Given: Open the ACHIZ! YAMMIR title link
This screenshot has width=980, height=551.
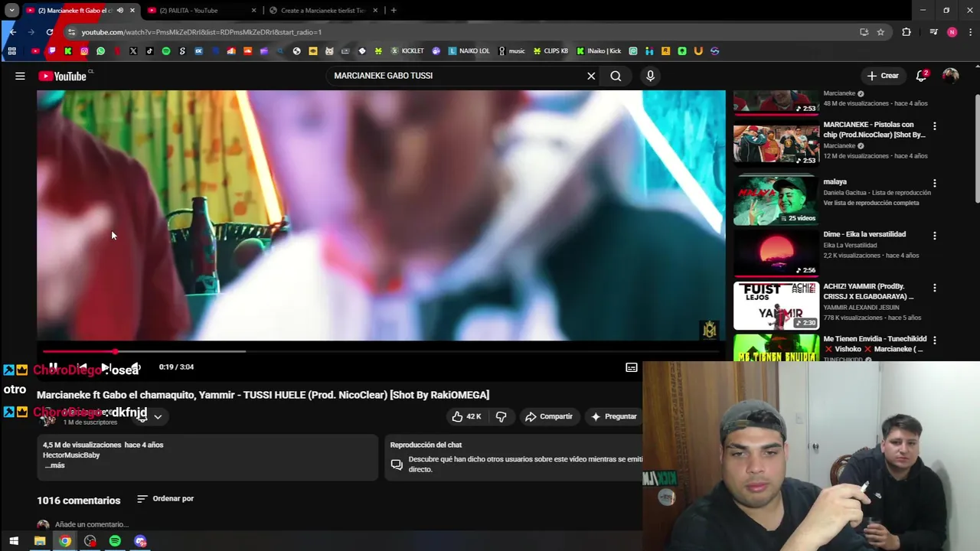Looking at the screenshot, I should click(x=868, y=292).
